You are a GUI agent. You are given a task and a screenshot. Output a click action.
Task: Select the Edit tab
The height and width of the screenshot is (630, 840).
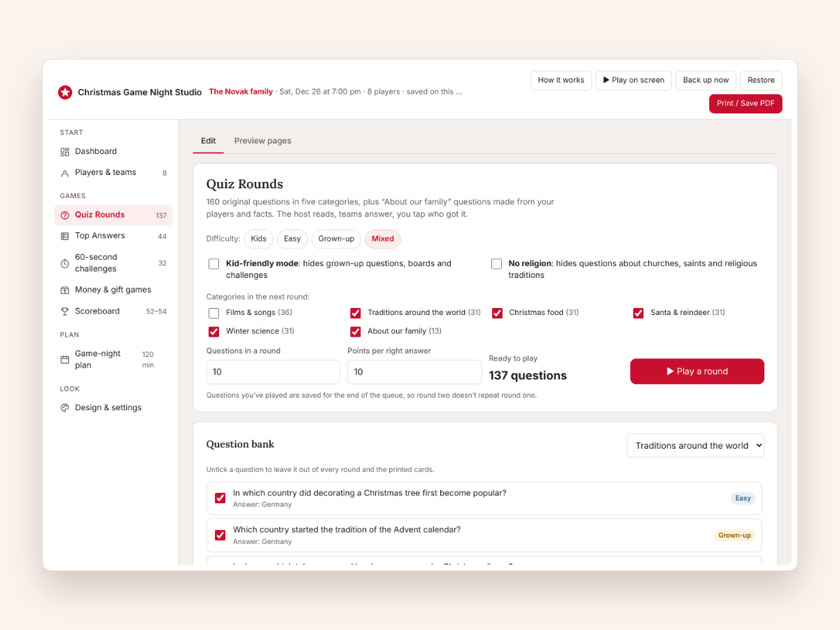[208, 141]
